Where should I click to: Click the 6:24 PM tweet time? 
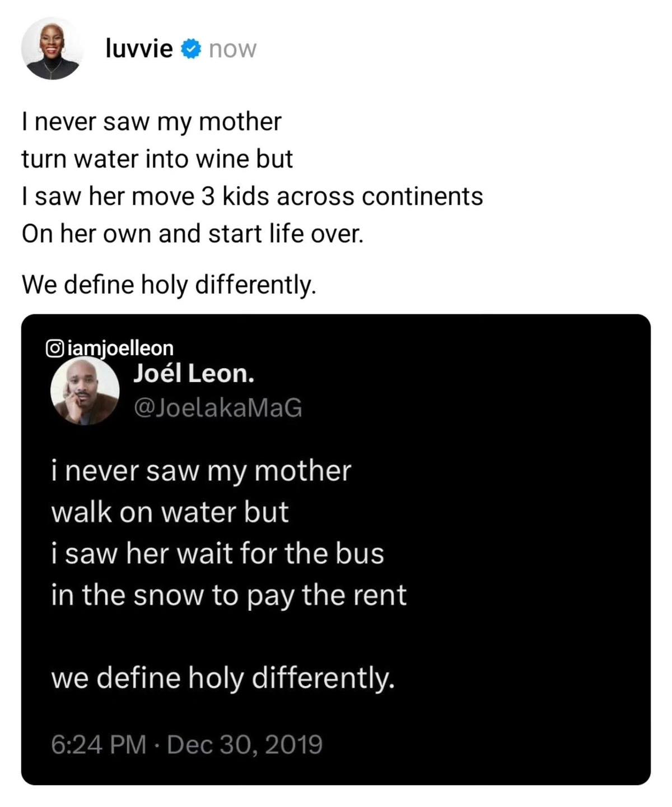click(99, 745)
